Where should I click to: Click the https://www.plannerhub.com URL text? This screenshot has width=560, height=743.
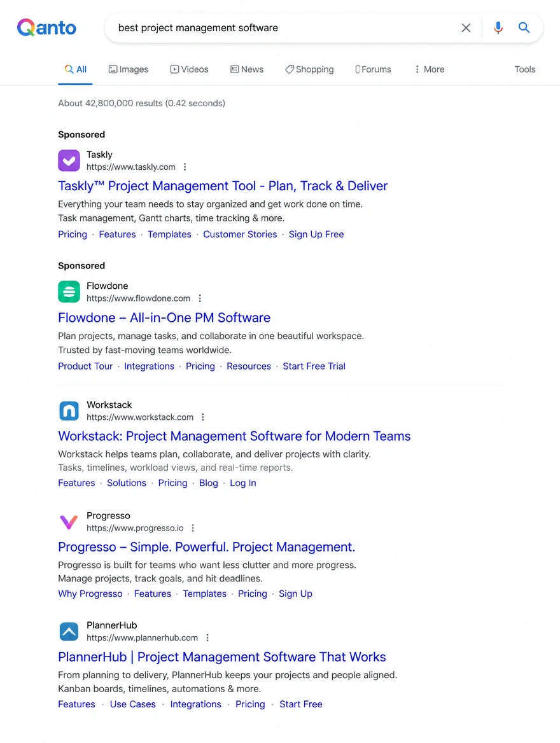(x=142, y=638)
